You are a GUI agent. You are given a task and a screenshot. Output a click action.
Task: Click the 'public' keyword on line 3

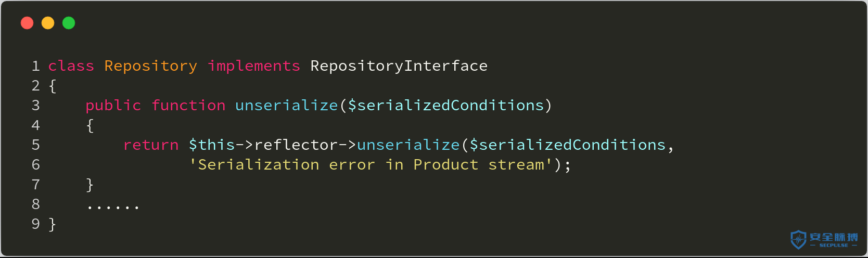113,106
